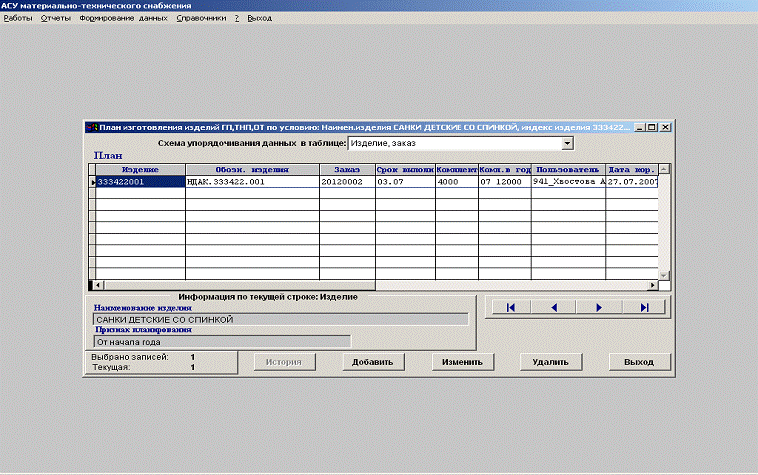Click previous record arrow button
The image size is (758, 475).
pos(554,308)
